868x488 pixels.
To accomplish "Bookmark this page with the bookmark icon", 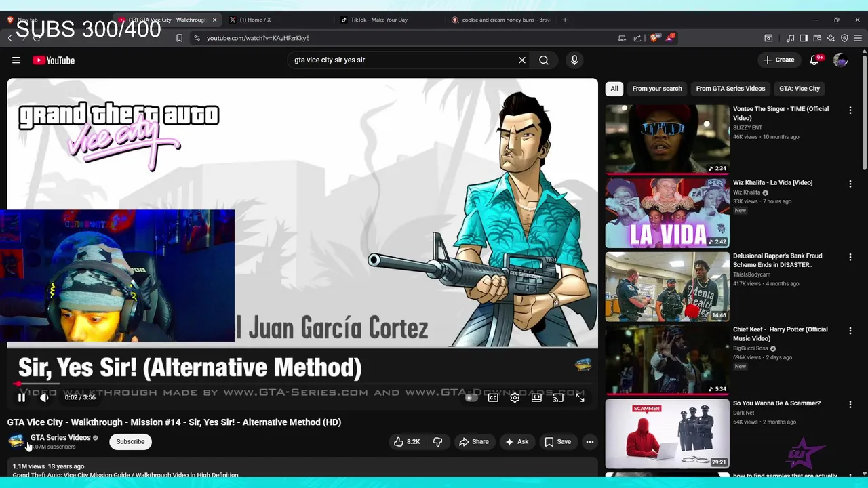I will pos(179,38).
